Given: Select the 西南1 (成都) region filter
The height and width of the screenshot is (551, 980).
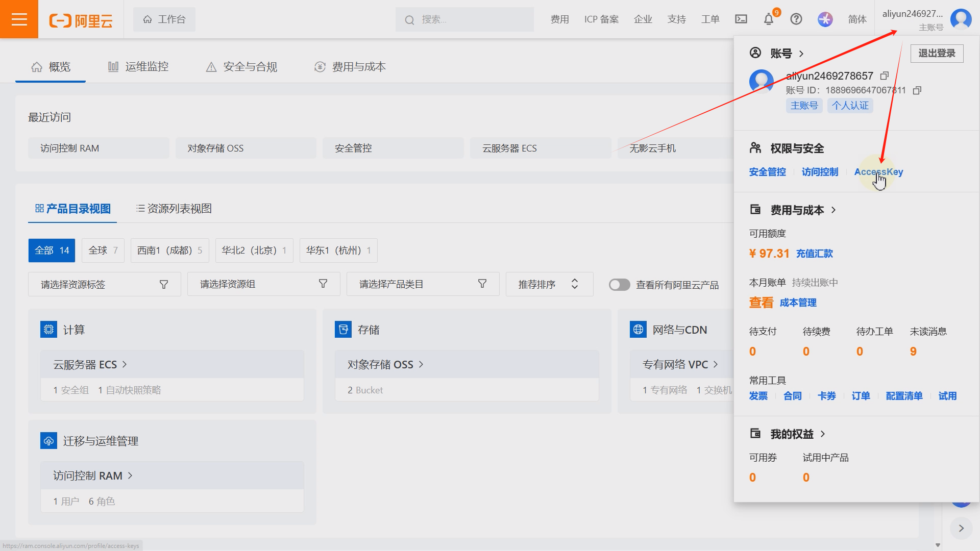Looking at the screenshot, I should (169, 251).
